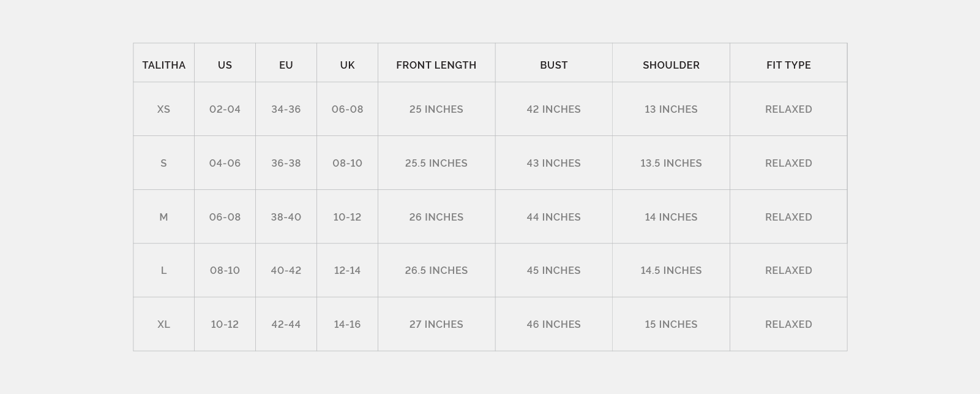
Task: Click the US size 02-04 cell
Action: pos(225,109)
